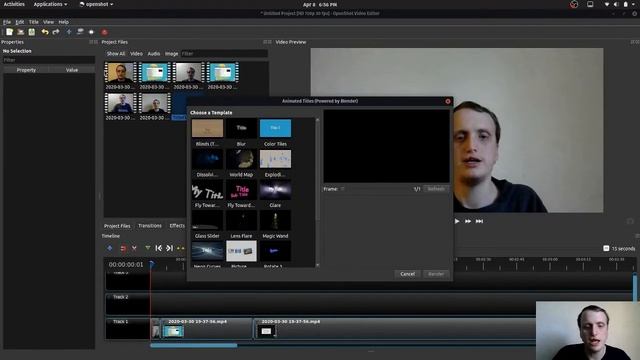Select the Color Tiles template
The width and height of the screenshot is (640, 360).
276,128
